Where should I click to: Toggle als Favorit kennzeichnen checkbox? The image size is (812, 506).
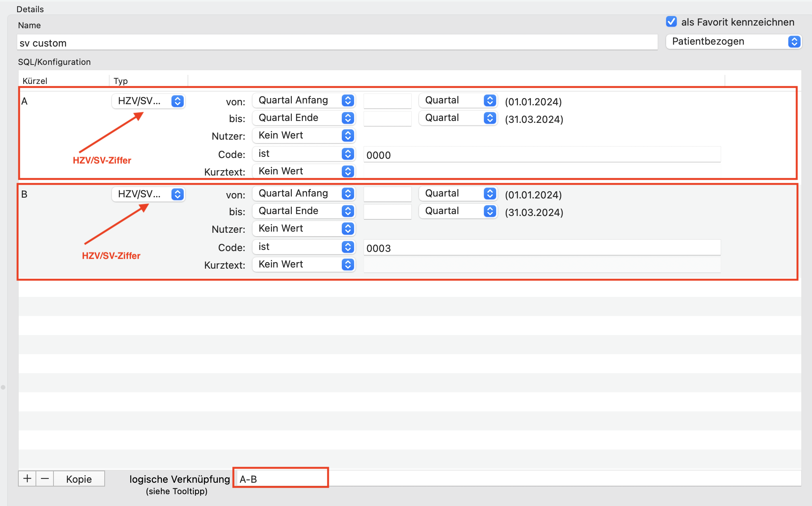(x=671, y=22)
